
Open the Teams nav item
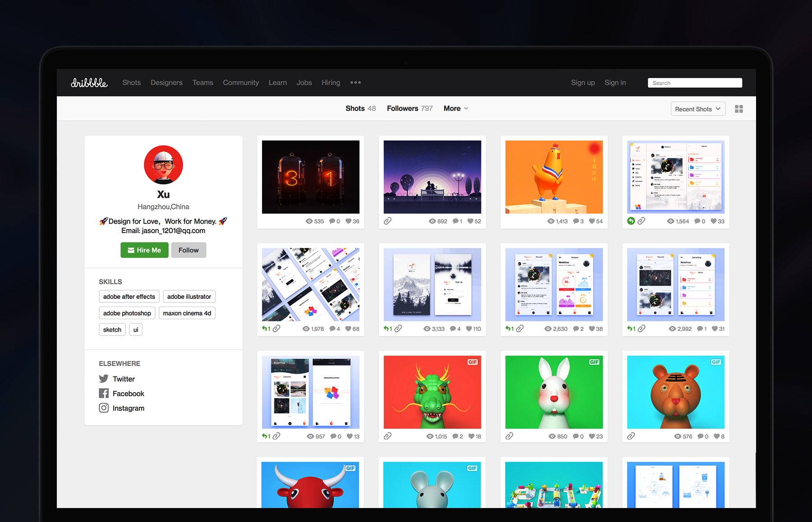click(x=203, y=82)
